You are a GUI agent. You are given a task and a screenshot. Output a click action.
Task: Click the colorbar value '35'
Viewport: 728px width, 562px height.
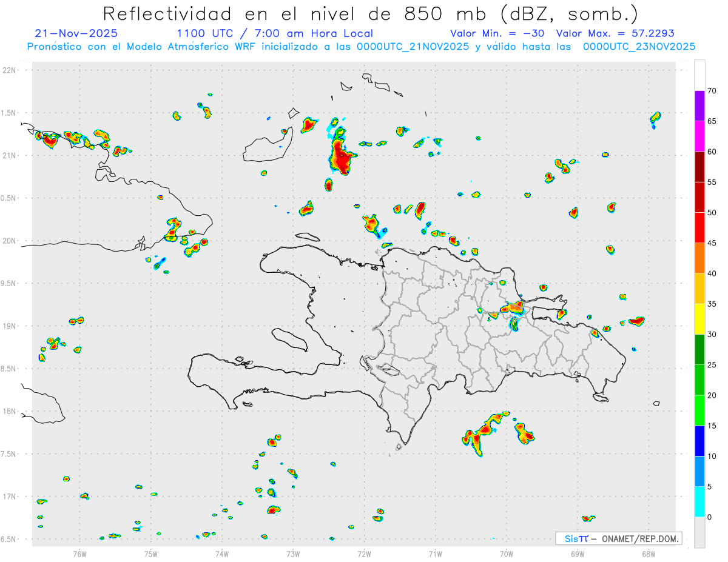click(x=712, y=304)
